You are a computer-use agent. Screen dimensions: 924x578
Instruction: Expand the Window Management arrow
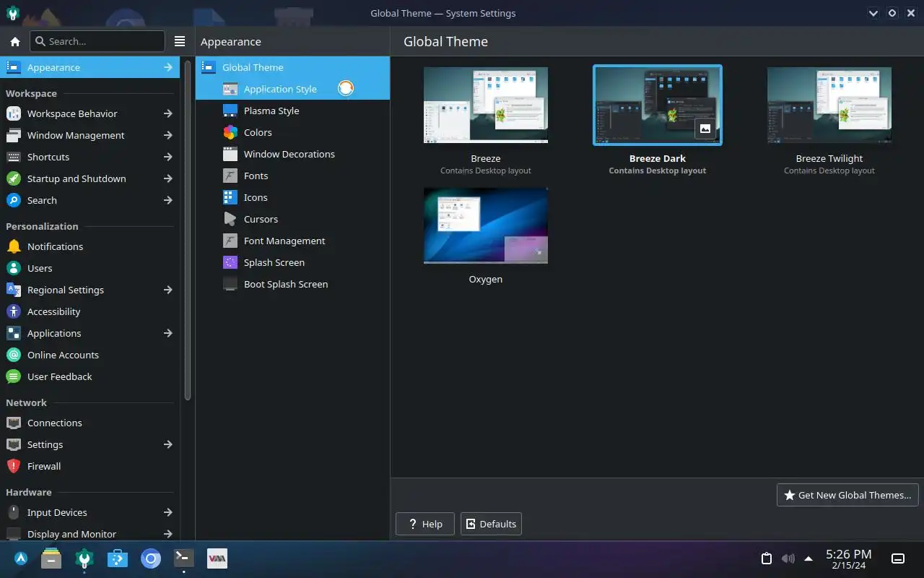167,135
